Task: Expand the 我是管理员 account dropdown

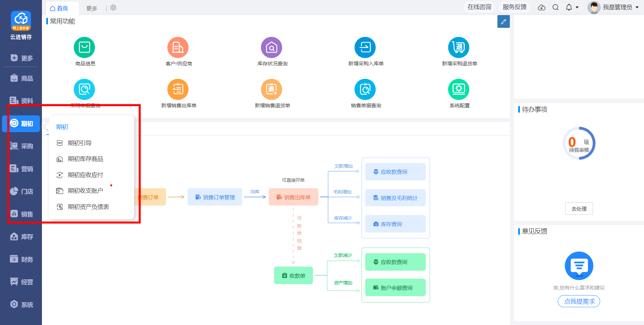Action: tap(637, 7)
